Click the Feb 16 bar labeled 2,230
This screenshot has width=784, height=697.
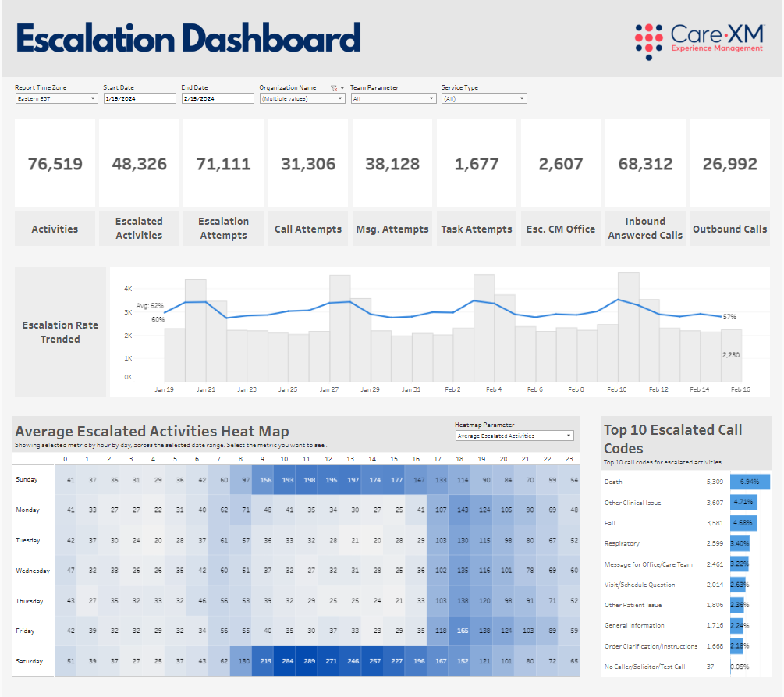pyautogui.click(x=731, y=355)
